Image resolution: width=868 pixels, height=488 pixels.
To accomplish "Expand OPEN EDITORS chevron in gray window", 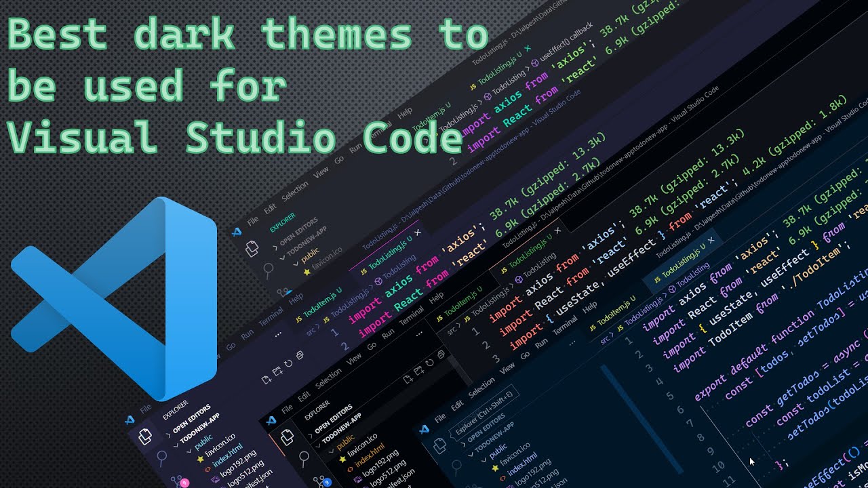I will [275, 248].
